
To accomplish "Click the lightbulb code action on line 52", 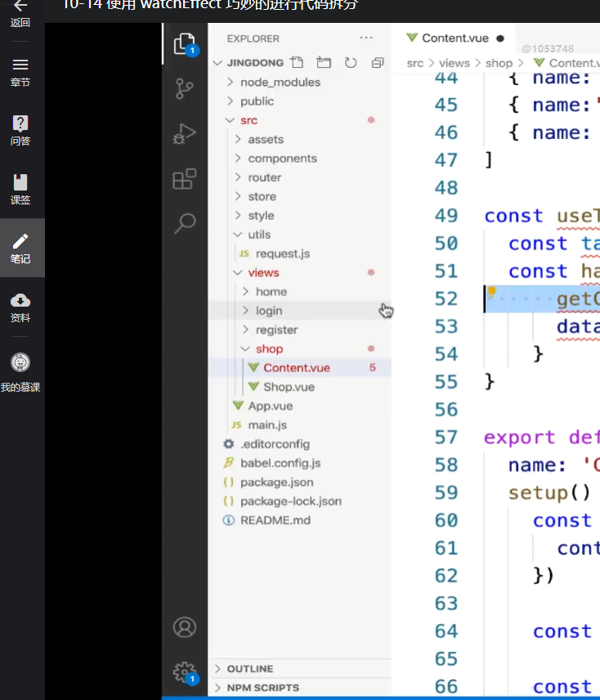I will click(x=491, y=292).
